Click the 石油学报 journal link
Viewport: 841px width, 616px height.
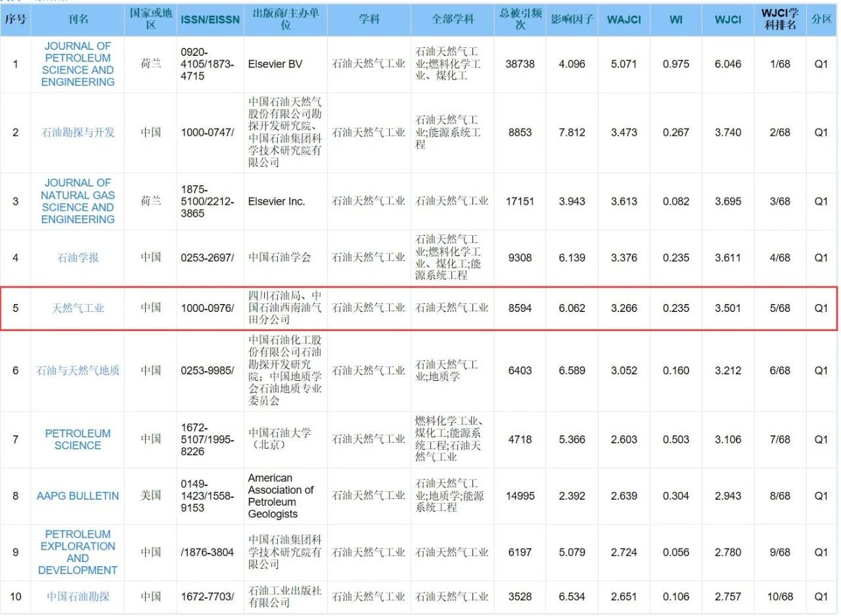pos(78,257)
